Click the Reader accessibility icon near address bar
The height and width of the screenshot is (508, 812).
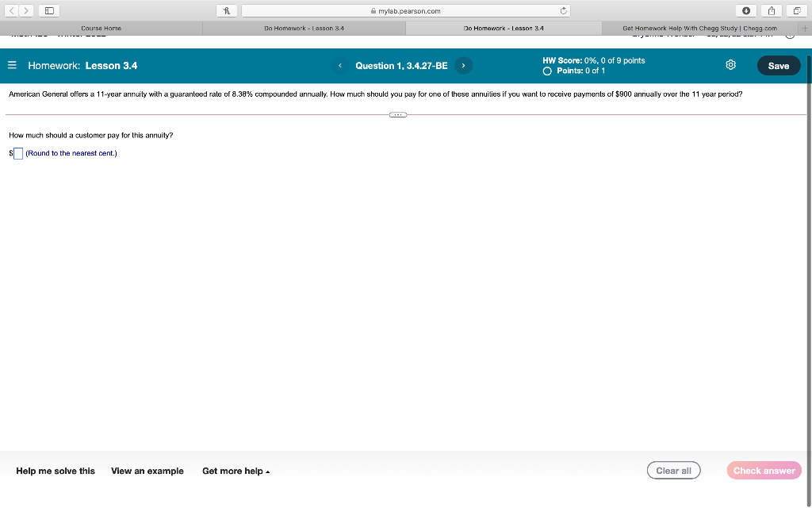(225, 10)
